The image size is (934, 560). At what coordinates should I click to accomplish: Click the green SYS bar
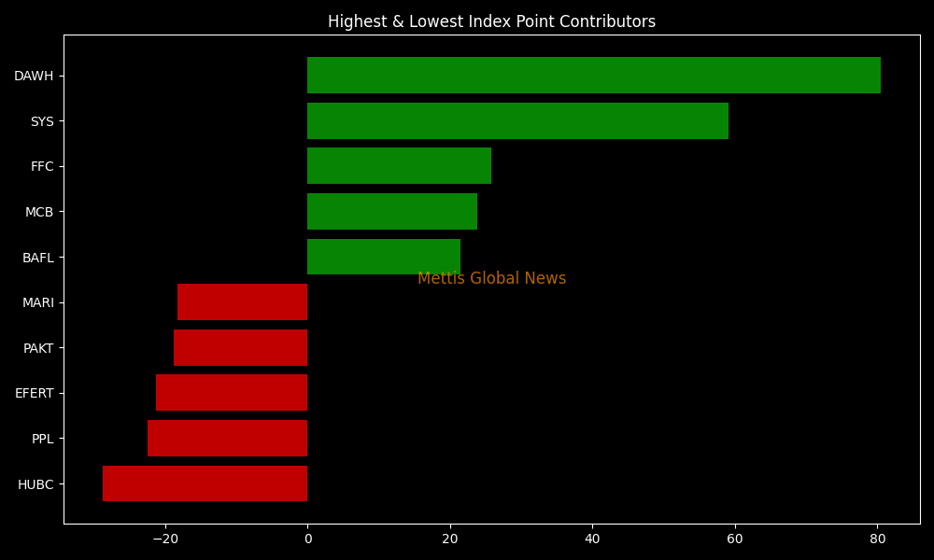[x=517, y=120]
